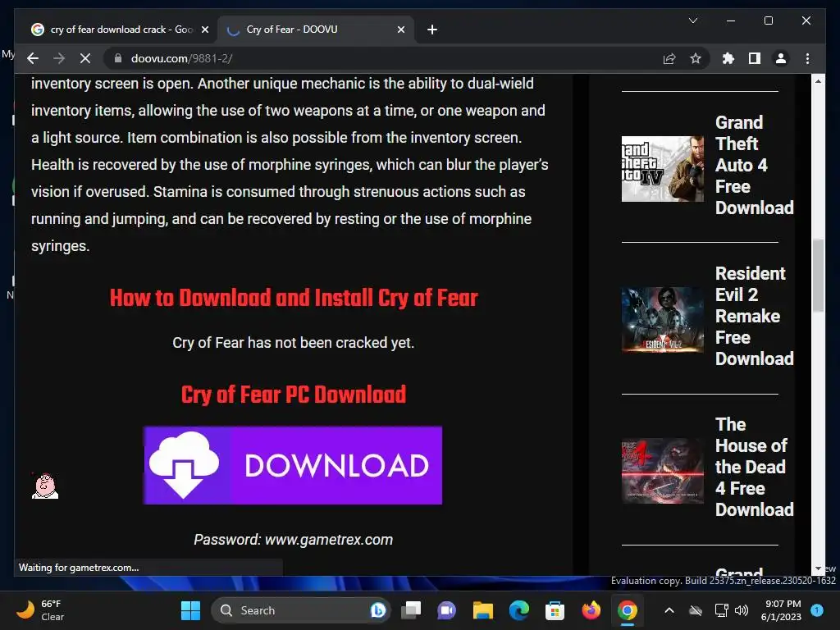Go back to the previous page

point(33,58)
